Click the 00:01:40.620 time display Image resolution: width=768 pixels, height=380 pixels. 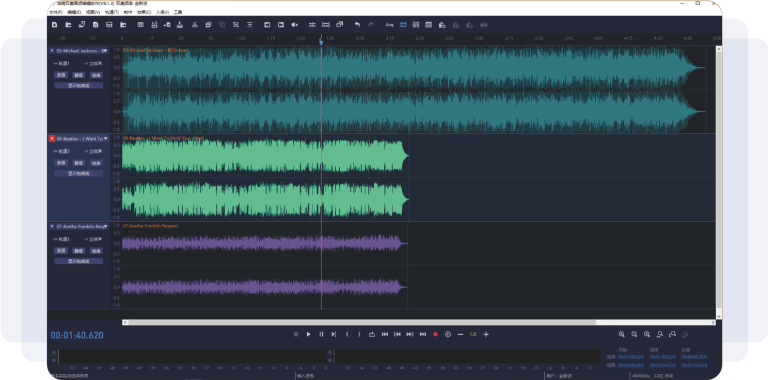[77, 335]
